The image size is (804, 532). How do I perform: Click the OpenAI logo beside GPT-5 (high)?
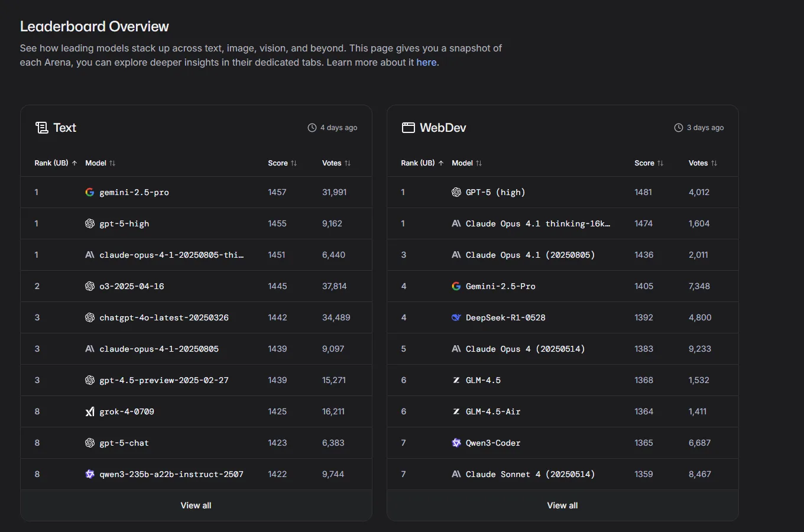point(456,192)
